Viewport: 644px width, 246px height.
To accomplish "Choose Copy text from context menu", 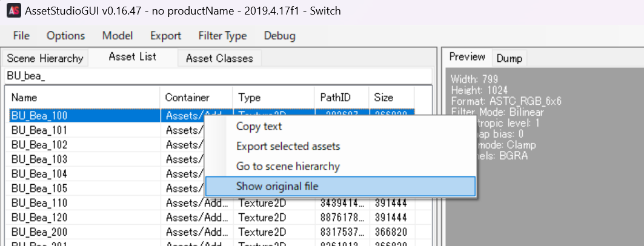I will 259,127.
